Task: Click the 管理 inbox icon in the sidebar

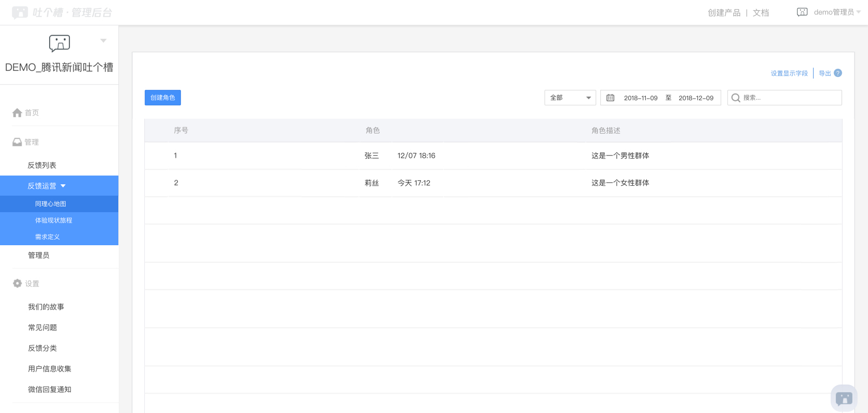Action: tap(17, 142)
